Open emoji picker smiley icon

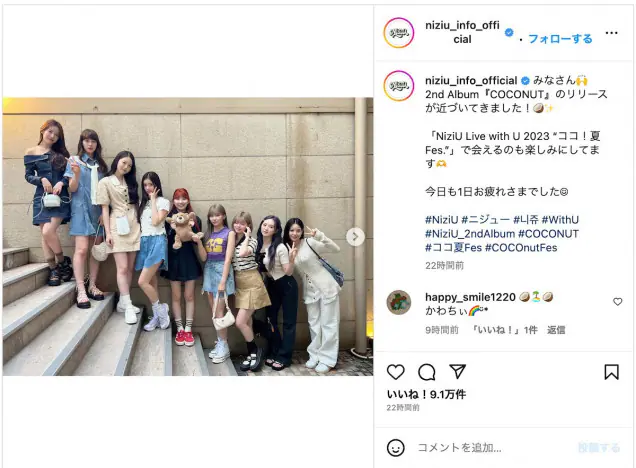(x=395, y=448)
